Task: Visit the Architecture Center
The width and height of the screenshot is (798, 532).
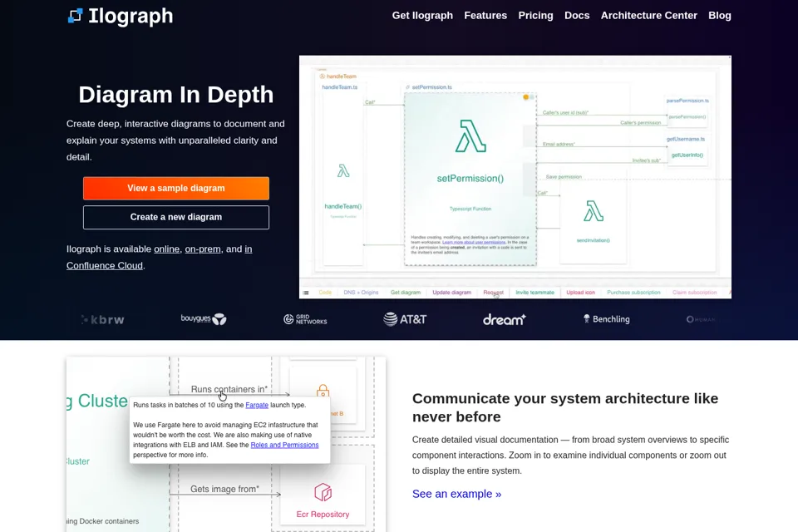Action: click(x=649, y=16)
